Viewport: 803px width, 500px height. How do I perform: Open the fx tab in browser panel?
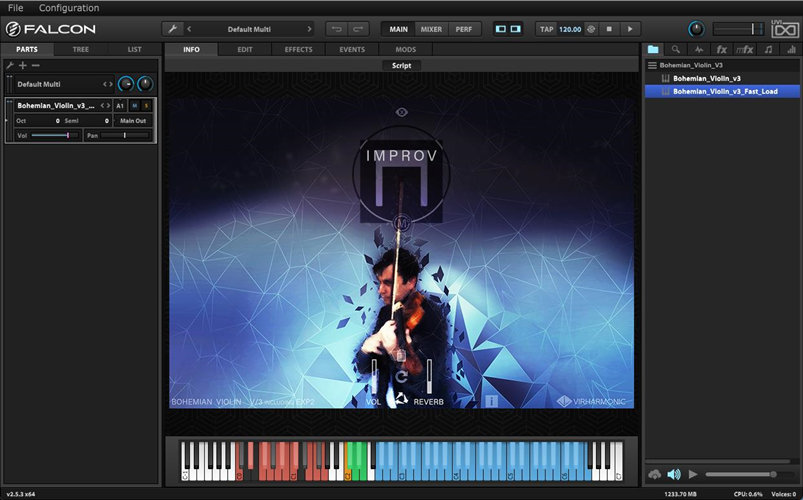(x=720, y=49)
